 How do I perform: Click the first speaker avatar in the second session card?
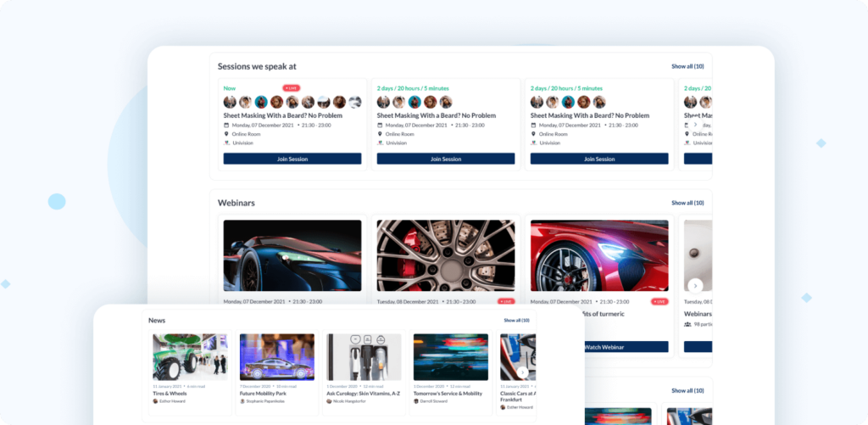(x=383, y=102)
